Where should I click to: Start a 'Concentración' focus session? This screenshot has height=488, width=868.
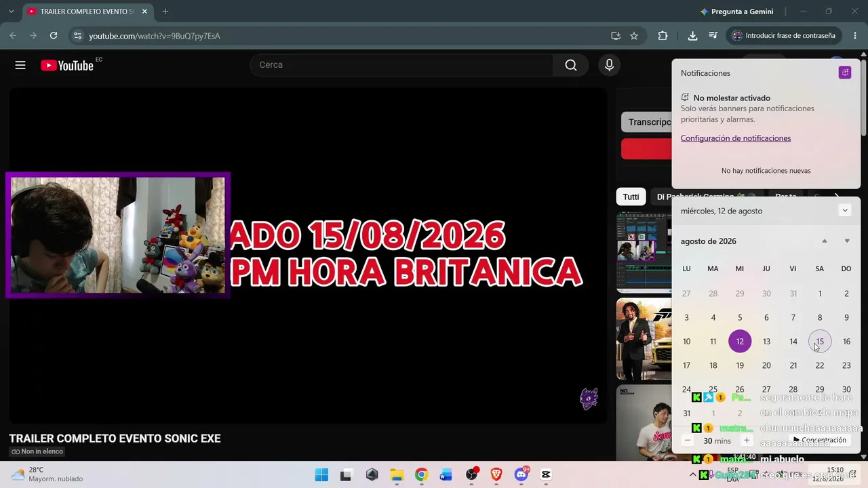tap(819, 440)
